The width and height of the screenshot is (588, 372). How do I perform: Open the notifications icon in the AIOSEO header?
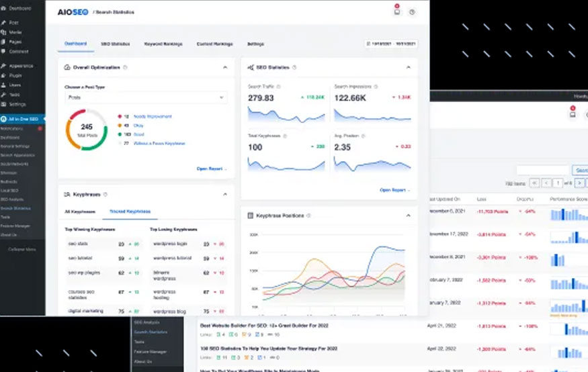coord(396,12)
